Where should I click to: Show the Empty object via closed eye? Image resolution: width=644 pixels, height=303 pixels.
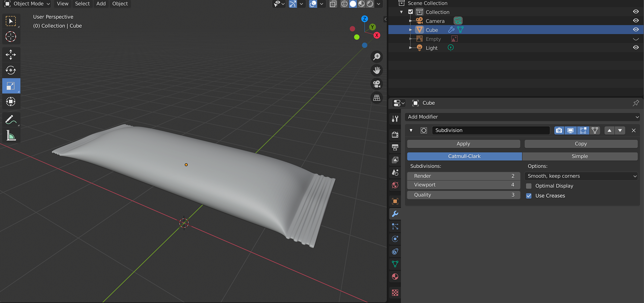click(636, 39)
